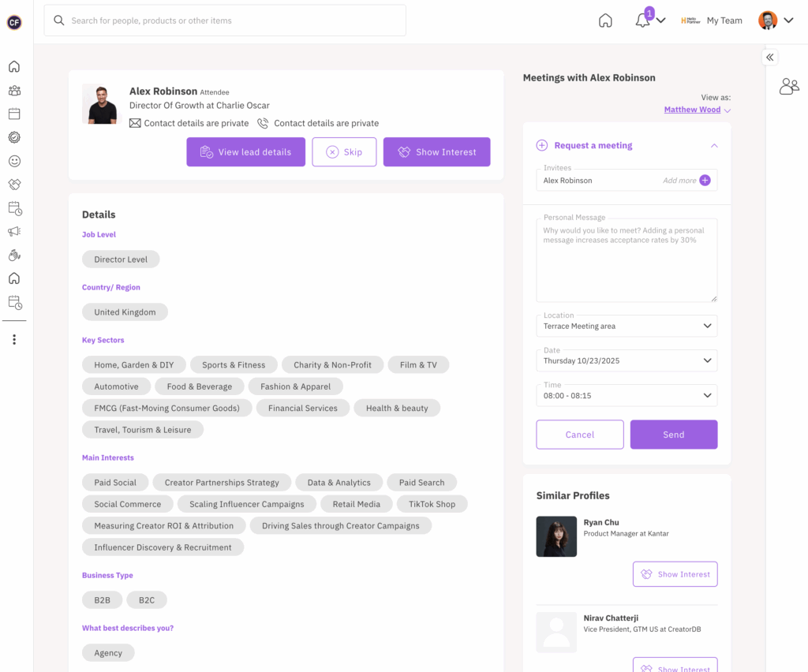Click the smiley face icon in the left sidebar
The image size is (808, 672).
[14, 161]
